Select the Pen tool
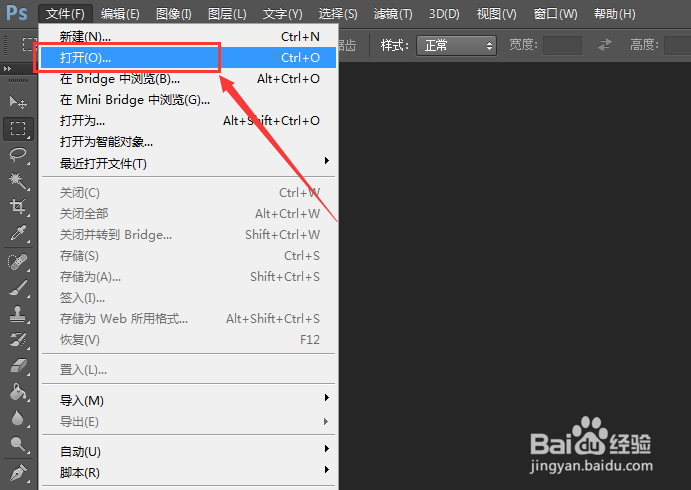The height and width of the screenshot is (490, 691). 18,473
